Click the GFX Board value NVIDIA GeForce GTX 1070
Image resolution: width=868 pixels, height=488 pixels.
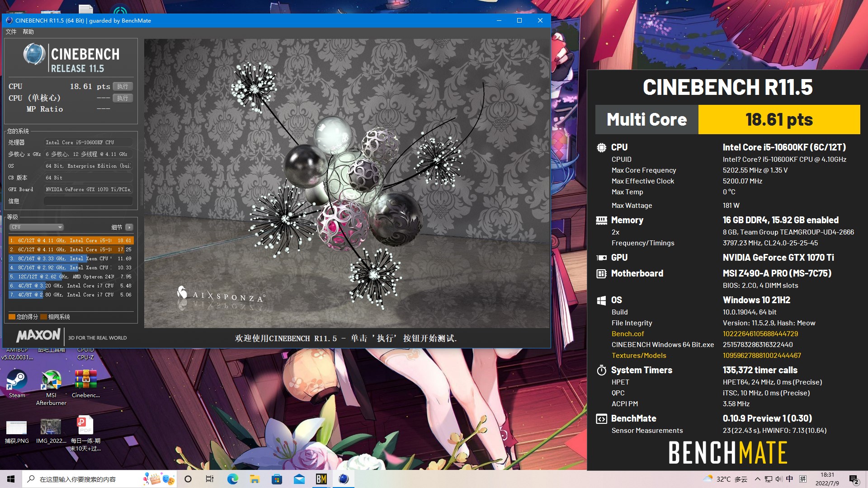coord(88,189)
